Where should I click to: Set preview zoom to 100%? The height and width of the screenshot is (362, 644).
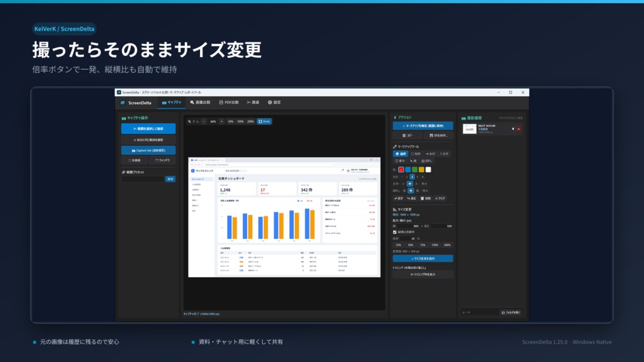pyautogui.click(x=240, y=121)
